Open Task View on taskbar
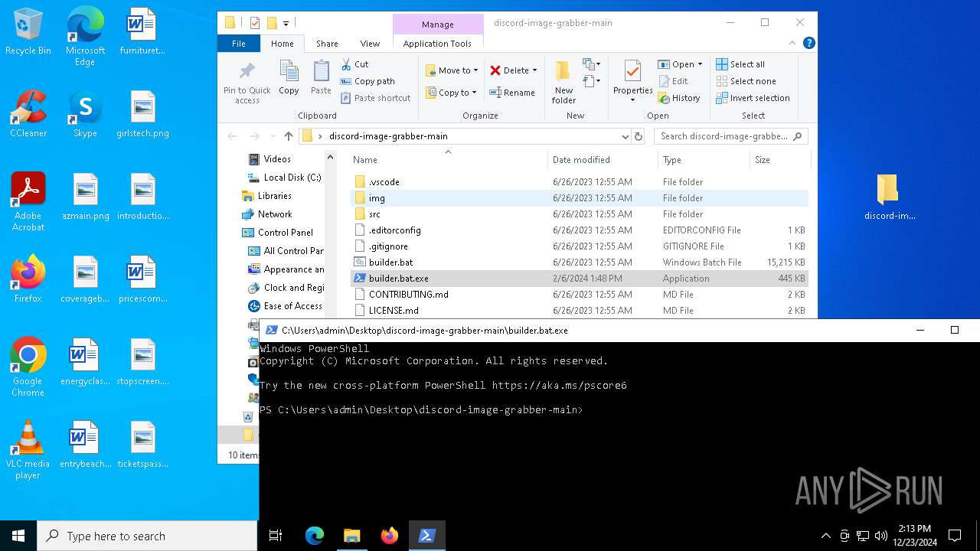The height and width of the screenshot is (551, 980). 276,536
